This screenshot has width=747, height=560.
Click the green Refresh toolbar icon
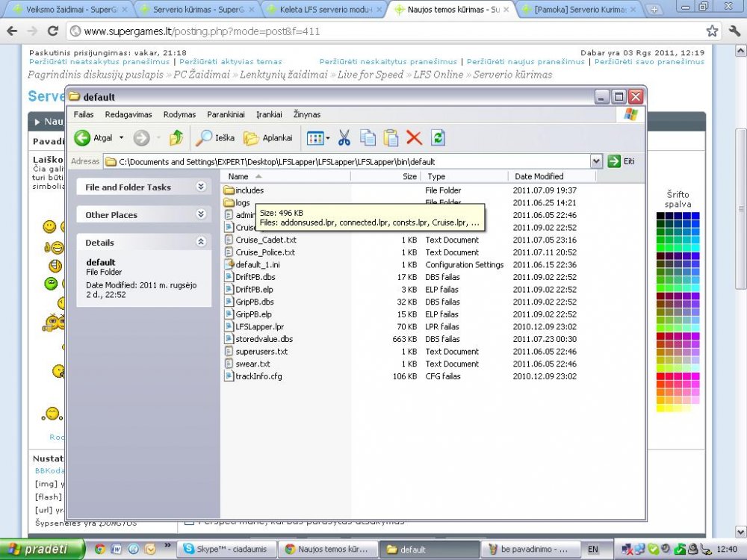point(438,138)
